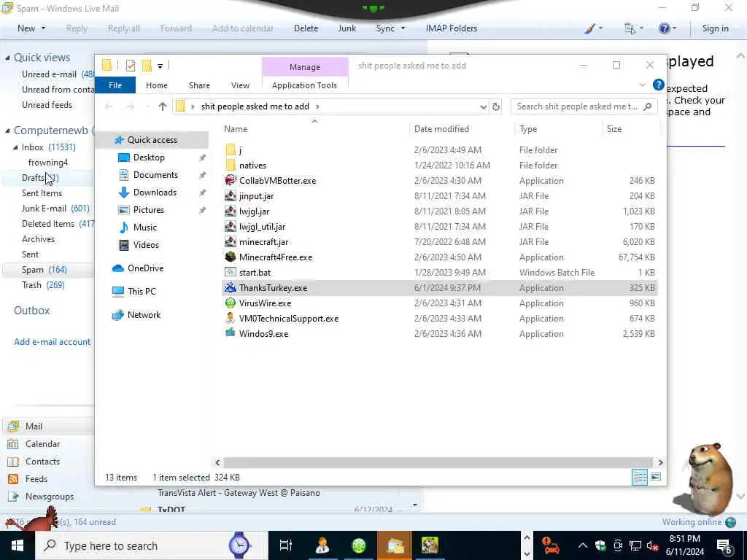This screenshot has width=747, height=560.
Task: Click the horizontal scrollbar in Explorer
Action: point(438,462)
